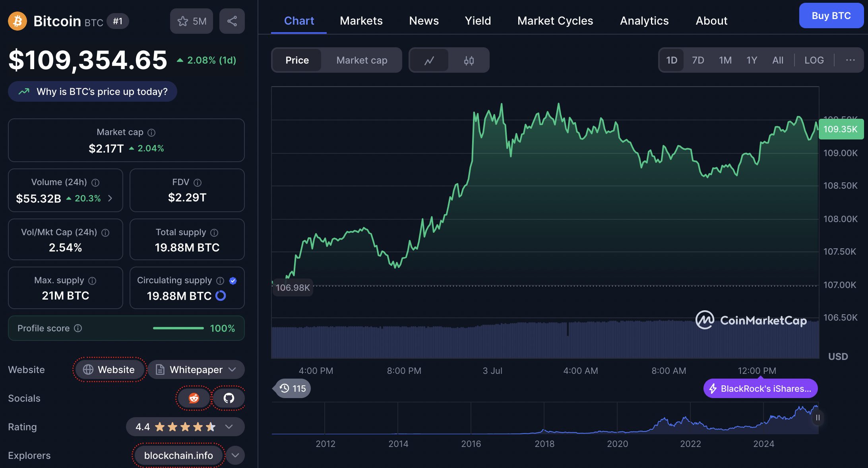
Task: Set chart timeframe to 1Y
Action: (752, 60)
